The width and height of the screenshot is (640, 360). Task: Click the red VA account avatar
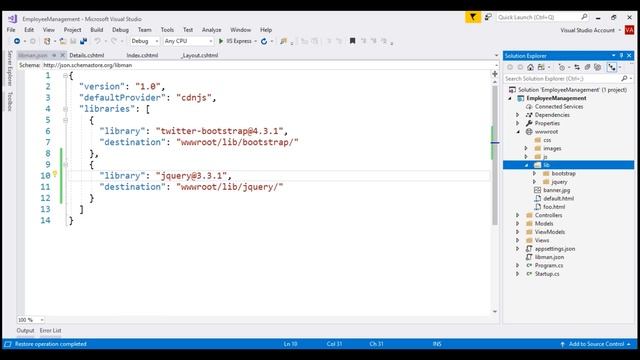point(629,30)
